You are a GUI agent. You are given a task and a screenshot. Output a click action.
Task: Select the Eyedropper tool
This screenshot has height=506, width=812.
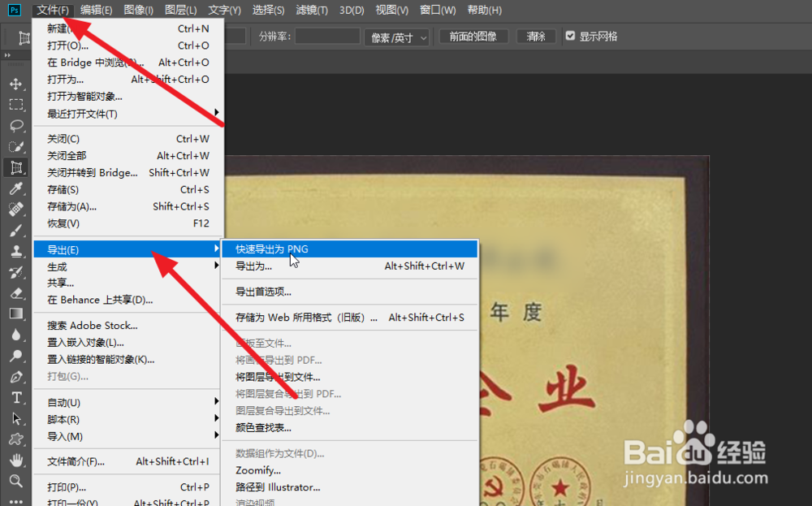pyautogui.click(x=16, y=188)
